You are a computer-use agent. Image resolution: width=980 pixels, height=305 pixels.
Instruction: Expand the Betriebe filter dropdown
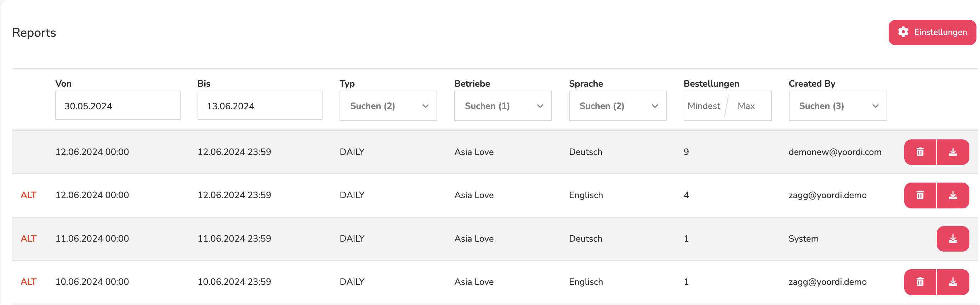coord(503,106)
